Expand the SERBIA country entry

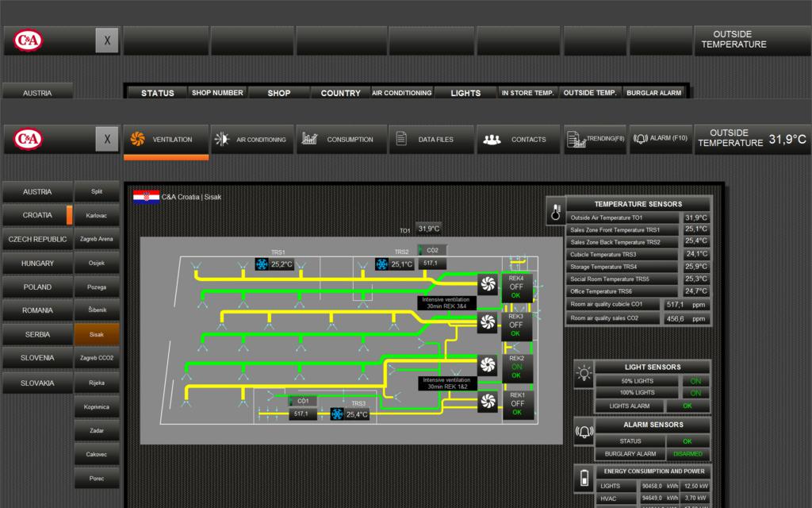[37, 335]
